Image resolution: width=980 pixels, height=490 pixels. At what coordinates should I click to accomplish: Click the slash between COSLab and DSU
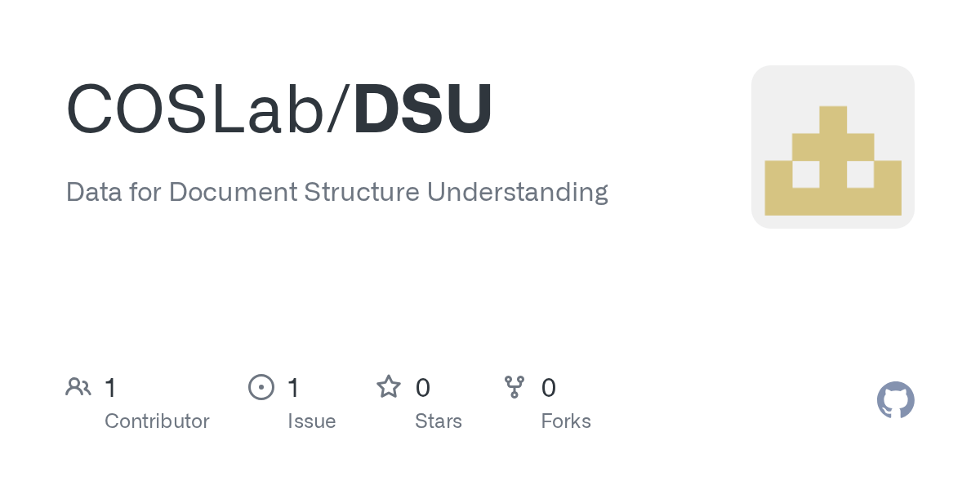click(339, 110)
